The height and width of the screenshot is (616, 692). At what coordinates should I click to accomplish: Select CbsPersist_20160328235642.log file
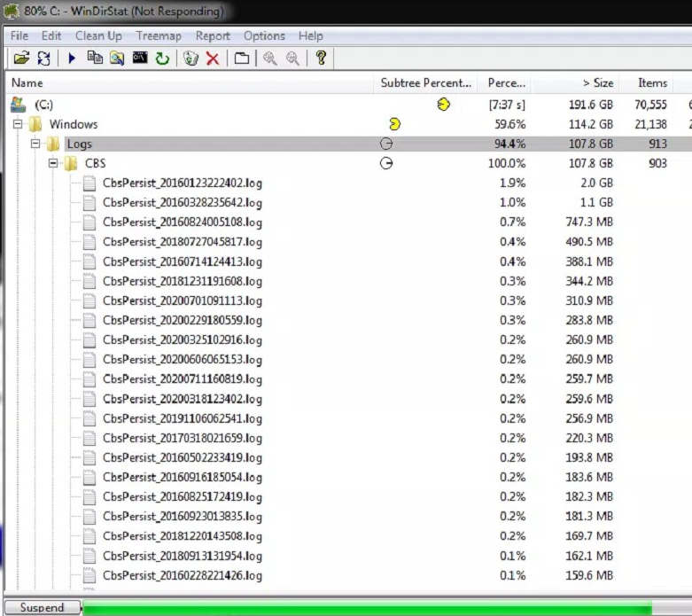[x=183, y=203]
